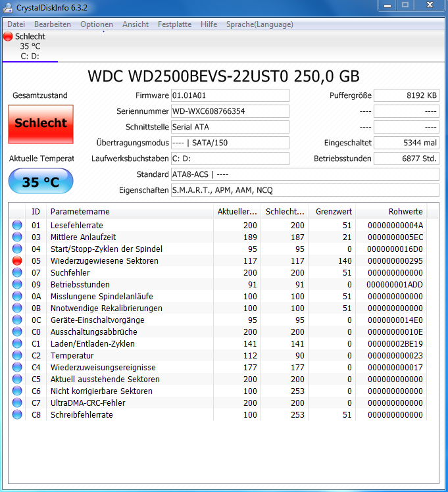This screenshot has height=492, width=448.
Task: Click the Standard field ATA8-ACS
Action: [x=305, y=174]
